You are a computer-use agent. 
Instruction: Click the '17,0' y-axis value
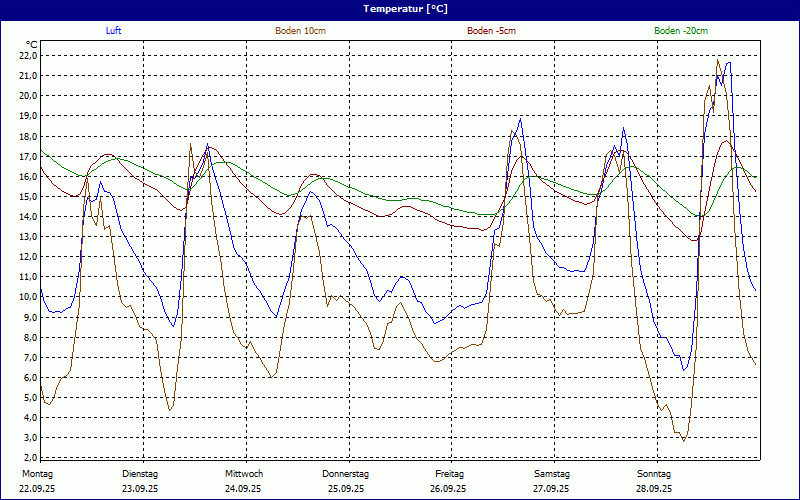click(29, 156)
